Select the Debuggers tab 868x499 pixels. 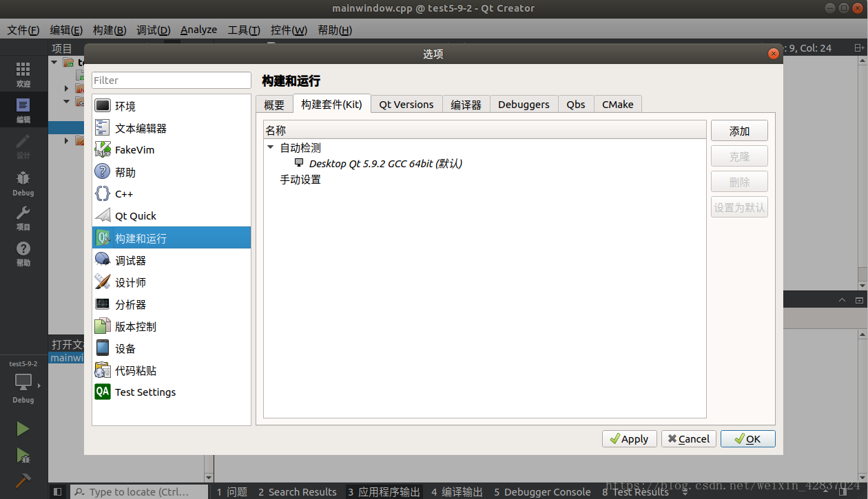pyautogui.click(x=524, y=105)
